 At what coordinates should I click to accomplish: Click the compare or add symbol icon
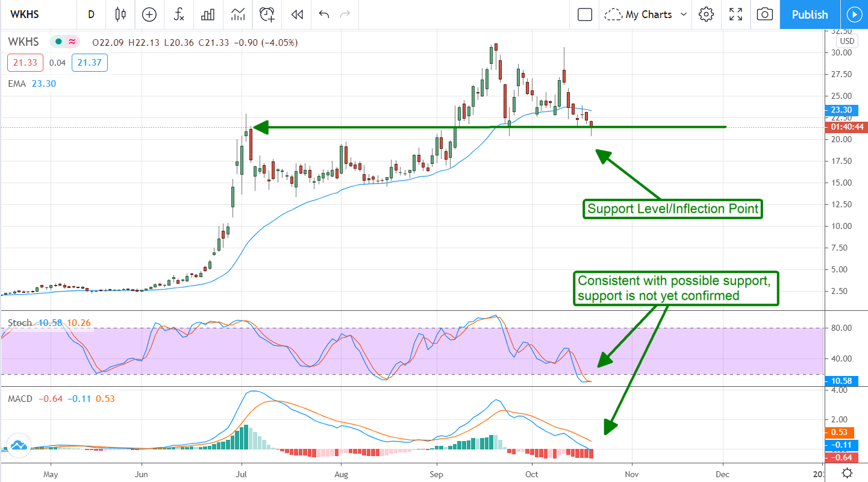[149, 14]
